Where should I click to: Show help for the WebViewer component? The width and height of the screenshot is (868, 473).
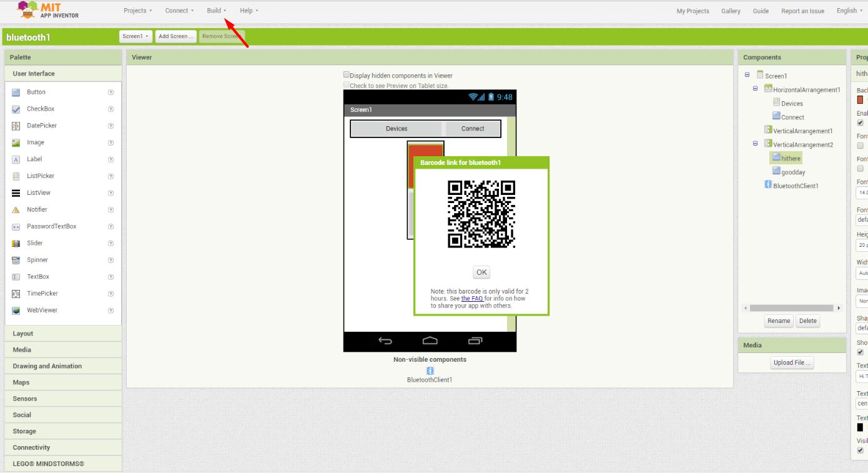pos(111,311)
